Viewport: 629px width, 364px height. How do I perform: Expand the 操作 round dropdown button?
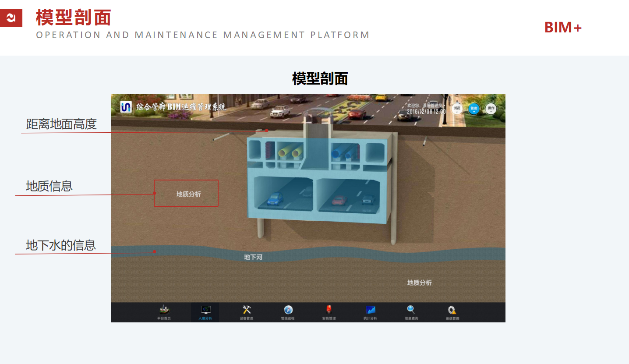click(491, 109)
